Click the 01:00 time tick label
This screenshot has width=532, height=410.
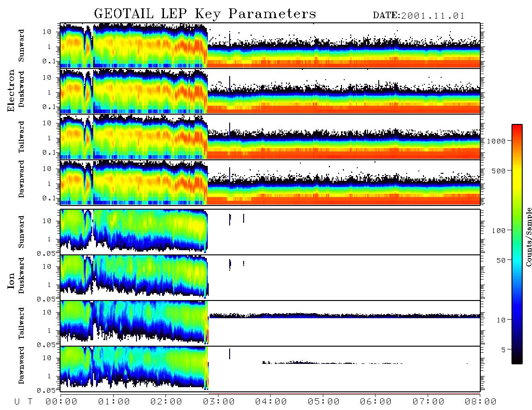114,402
